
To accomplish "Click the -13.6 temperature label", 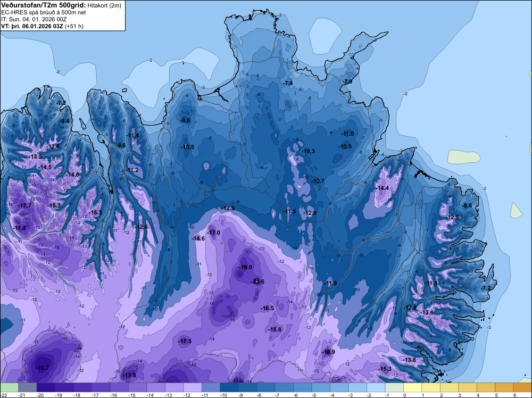I will (427, 312).
